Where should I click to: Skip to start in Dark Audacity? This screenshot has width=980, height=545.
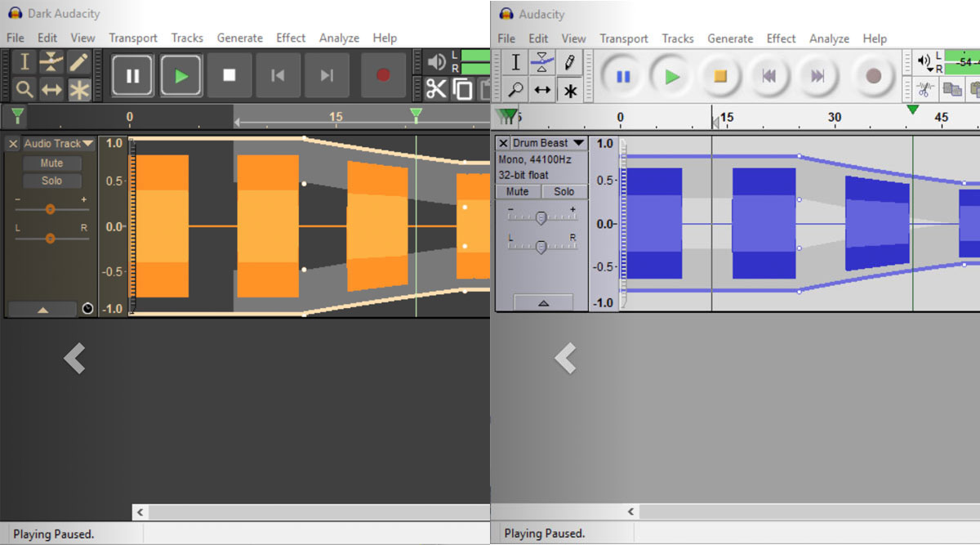point(278,76)
